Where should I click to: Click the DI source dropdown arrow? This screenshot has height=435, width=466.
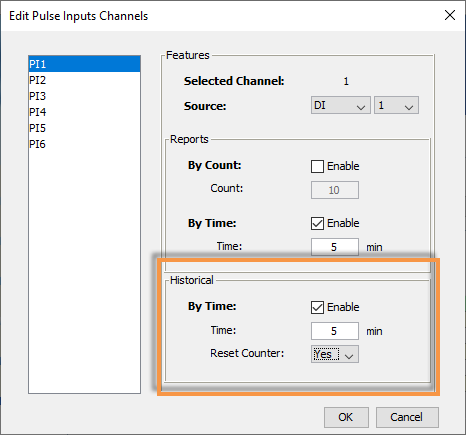tap(361, 107)
